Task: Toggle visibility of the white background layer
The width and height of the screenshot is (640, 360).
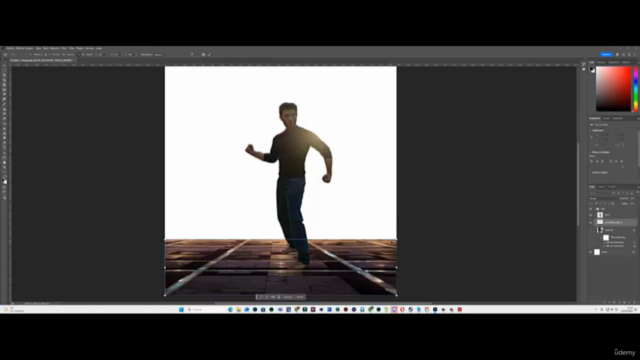Action: pos(591,252)
